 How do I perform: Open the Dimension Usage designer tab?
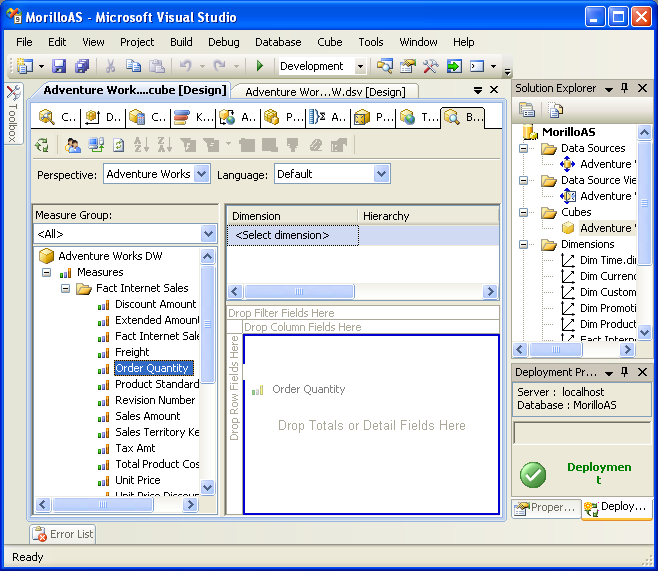pos(102,117)
